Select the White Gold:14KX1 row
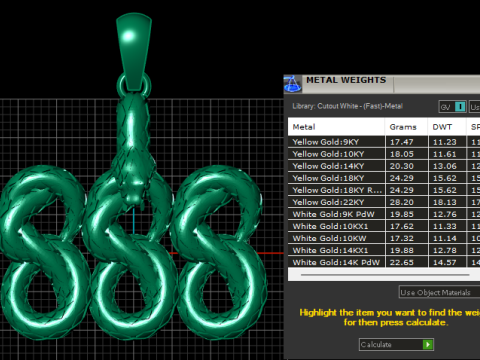 pyautogui.click(x=384, y=250)
